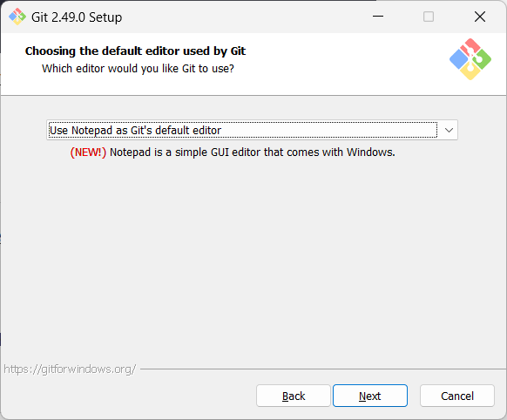Click the Git logo in the header panel
Image resolution: width=507 pixels, height=420 pixels.
tap(470, 59)
